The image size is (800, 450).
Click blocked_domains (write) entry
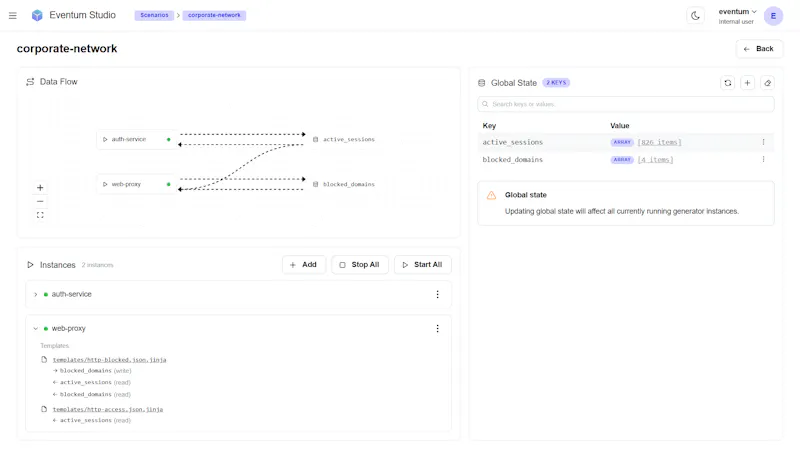(x=92, y=371)
